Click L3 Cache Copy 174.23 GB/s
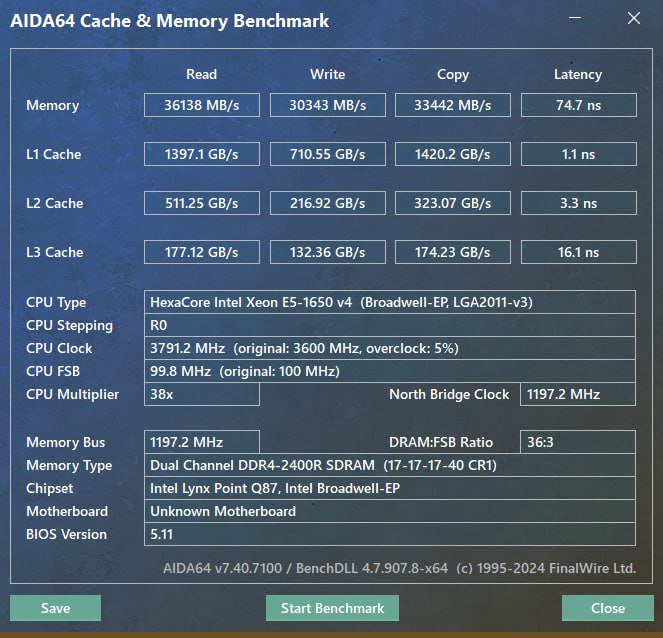Image resolution: width=663 pixels, height=638 pixels. [x=453, y=252]
